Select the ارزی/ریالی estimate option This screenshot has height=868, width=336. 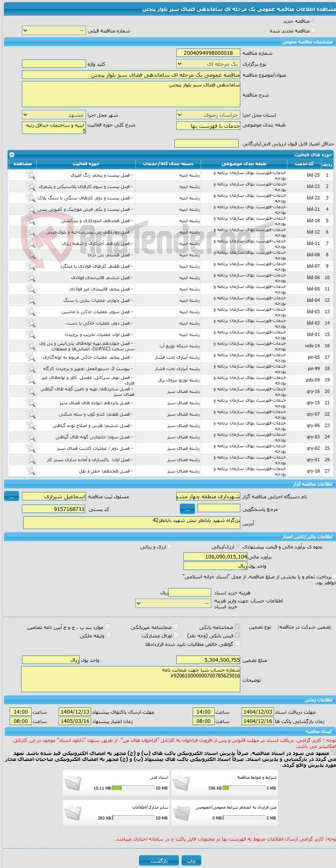pos(238,546)
